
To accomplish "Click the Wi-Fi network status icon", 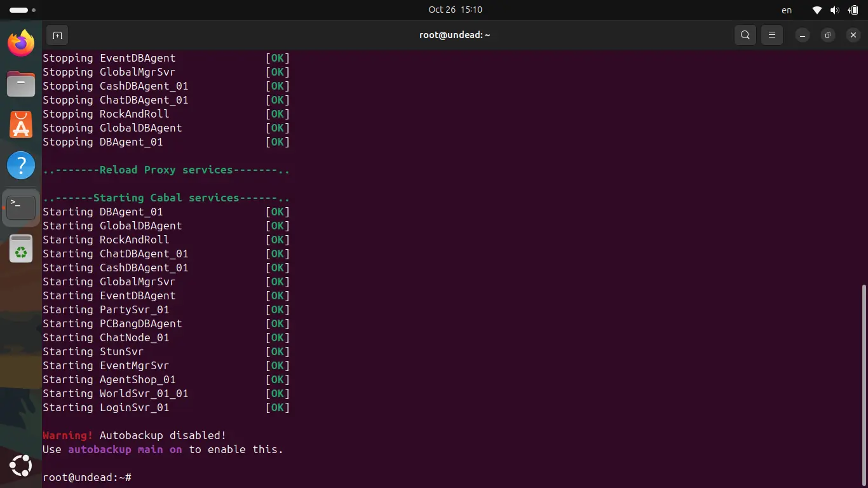I will pyautogui.click(x=817, y=10).
